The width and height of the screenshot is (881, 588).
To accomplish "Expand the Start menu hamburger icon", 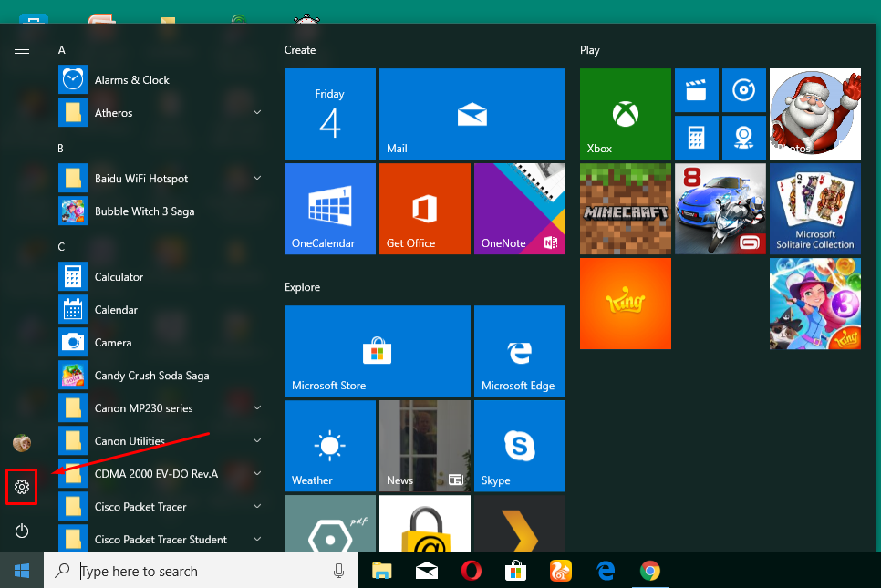I will click(x=22, y=50).
